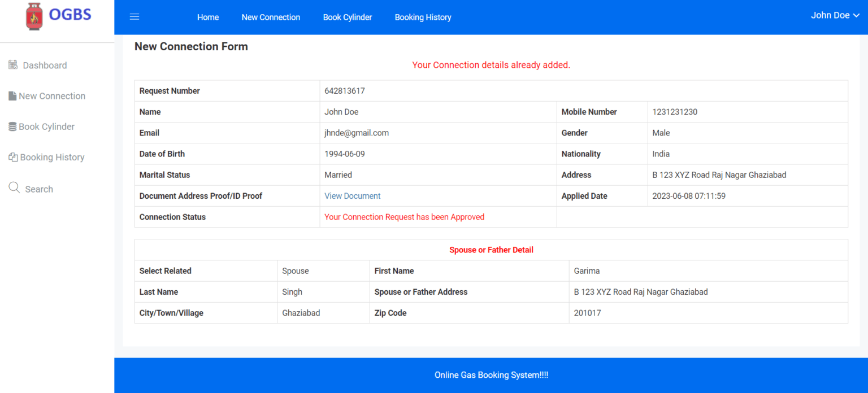Click the Dashboard calendar icon in sidebar

[x=13, y=65]
